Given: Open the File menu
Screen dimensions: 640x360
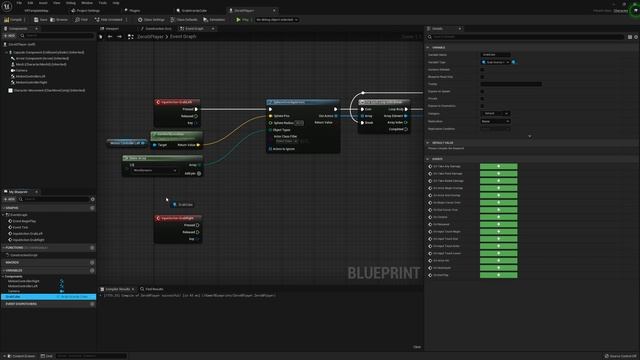Looking at the screenshot, I should pos(19,3).
